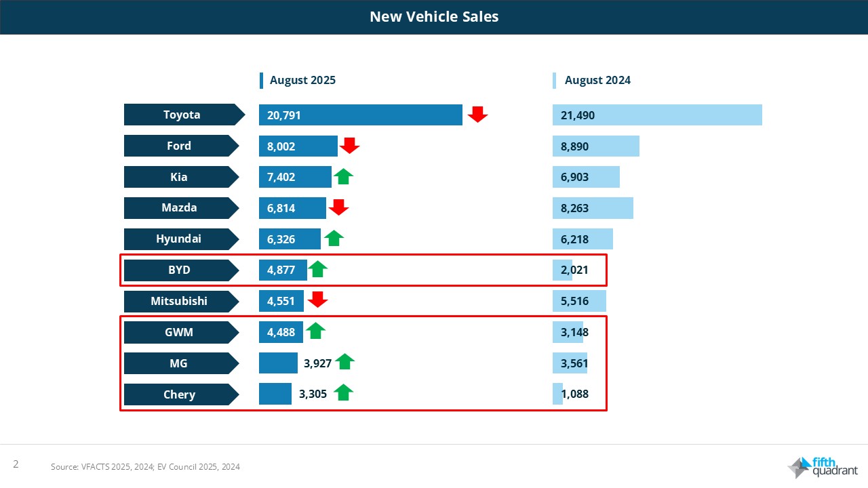
Task: Select the Toyota brand label
Action: coord(182,115)
